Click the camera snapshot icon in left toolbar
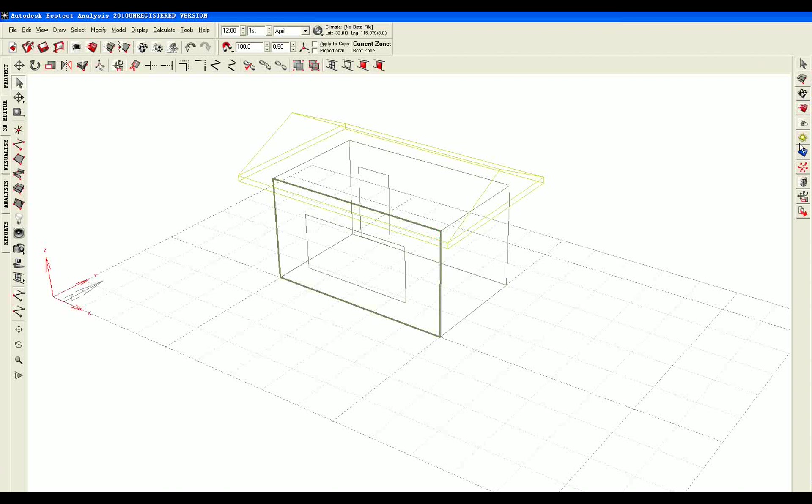The image size is (812, 504). tap(19, 249)
